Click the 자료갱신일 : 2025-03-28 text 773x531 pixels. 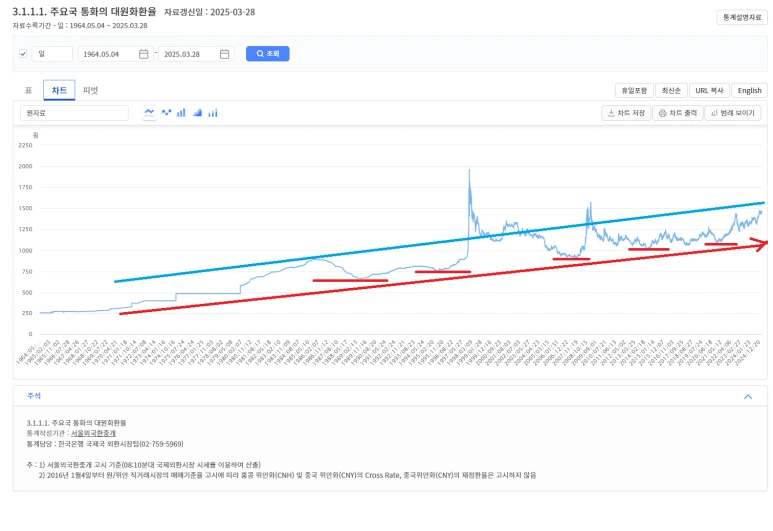pos(210,12)
